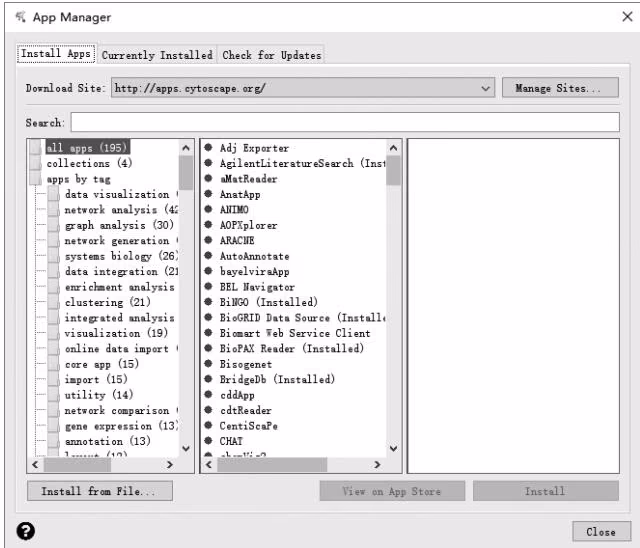Screen dimensions: 640x548
Task: Select AutoAnnotate in app list
Action: [x=255, y=256]
